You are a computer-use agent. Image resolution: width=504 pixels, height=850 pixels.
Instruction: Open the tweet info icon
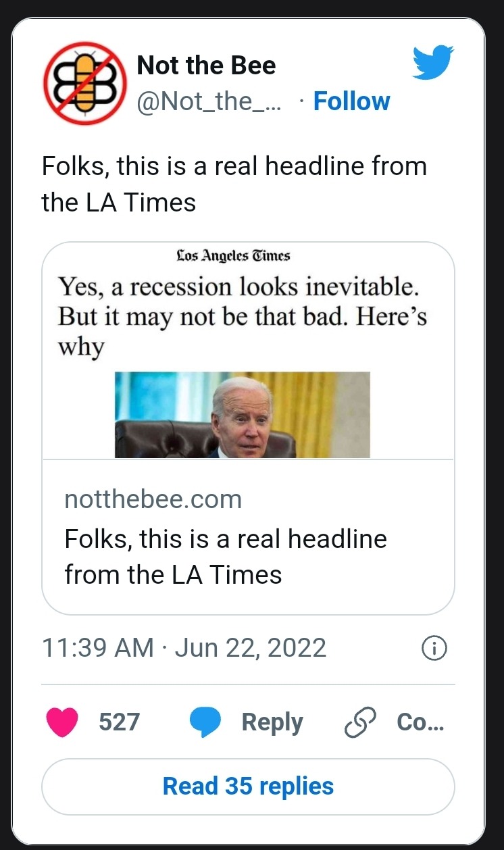pyautogui.click(x=433, y=649)
